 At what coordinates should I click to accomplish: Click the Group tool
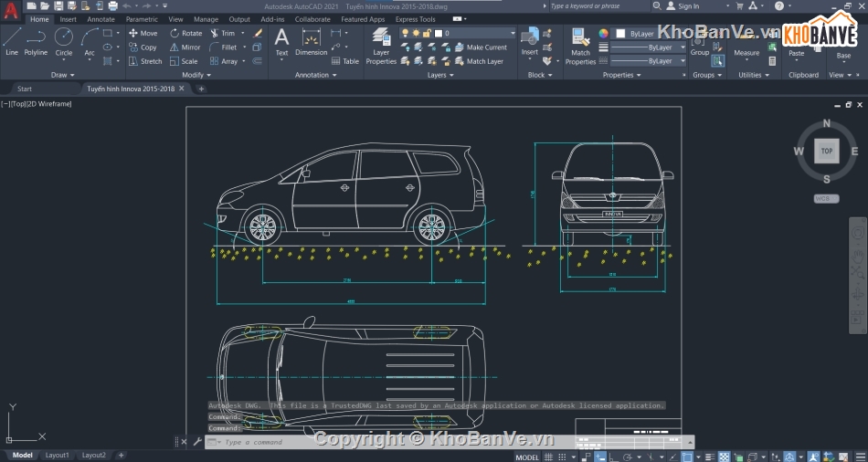pyautogui.click(x=699, y=47)
